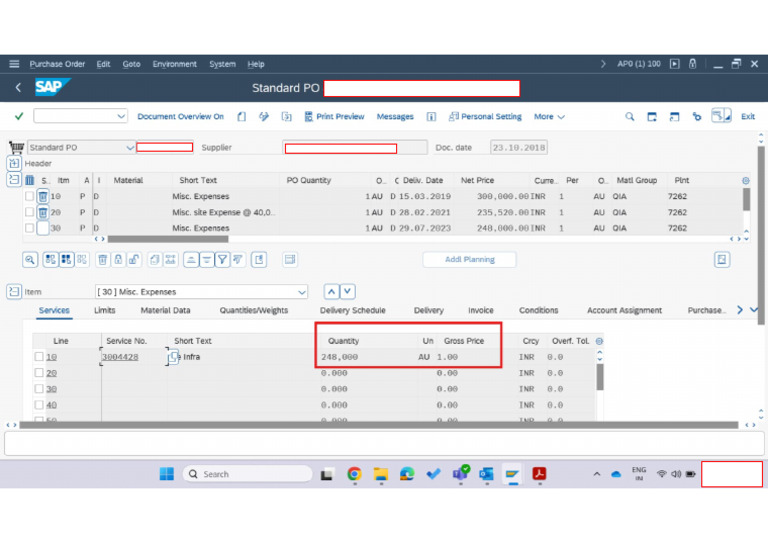The image size is (768, 543).
Task: Click the unlock icon in item toolbar
Action: click(x=133, y=260)
